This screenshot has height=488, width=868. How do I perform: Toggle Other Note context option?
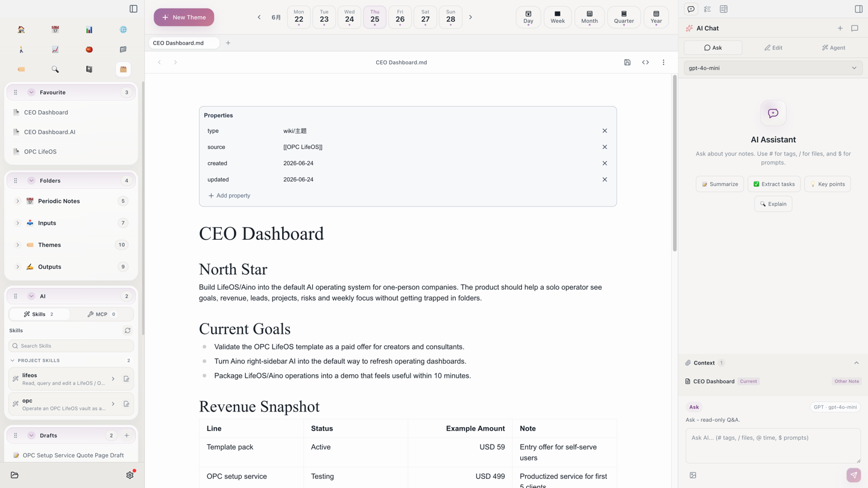(x=846, y=381)
